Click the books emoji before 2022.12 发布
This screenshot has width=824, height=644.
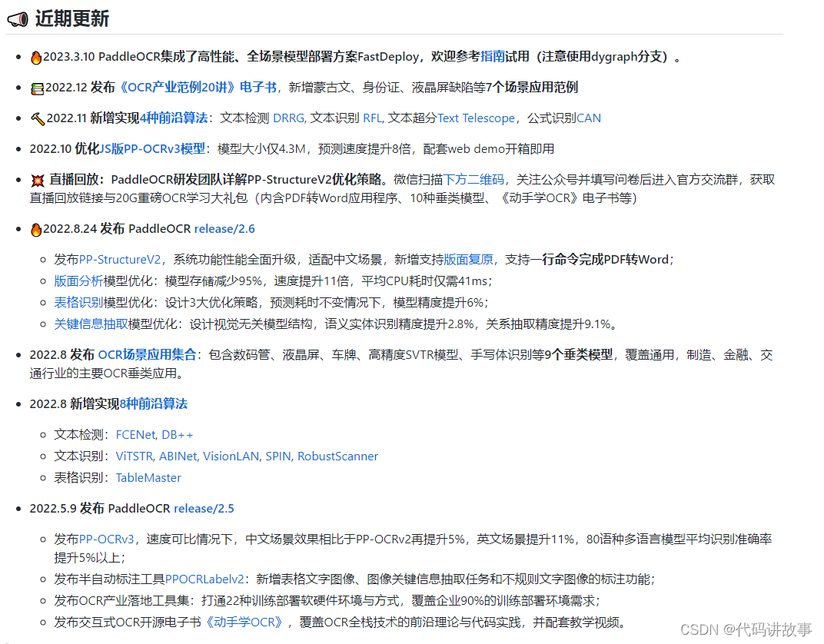click(37, 88)
